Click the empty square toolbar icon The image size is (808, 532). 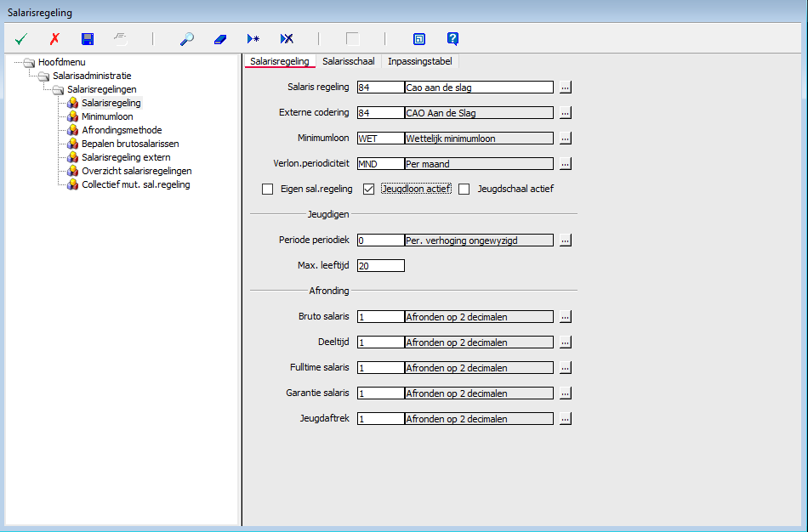(352, 38)
